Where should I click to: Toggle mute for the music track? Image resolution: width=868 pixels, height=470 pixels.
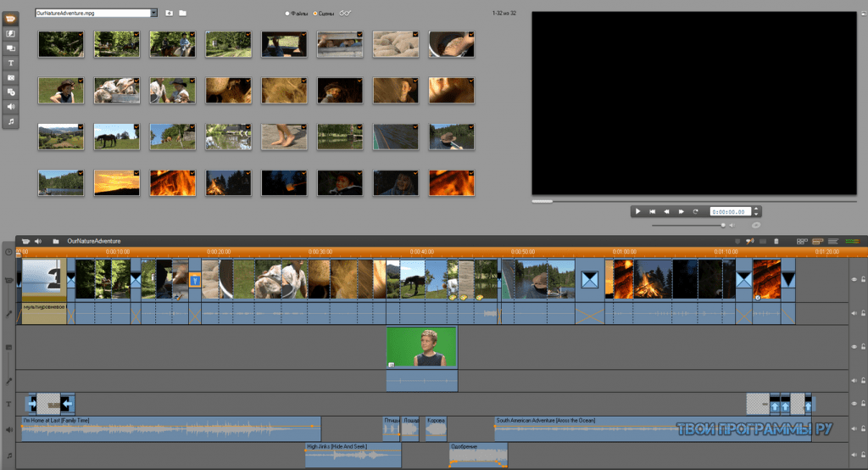(x=854, y=455)
